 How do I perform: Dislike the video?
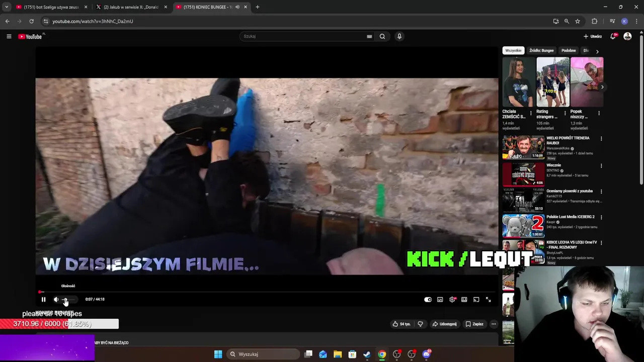pyautogui.click(x=420, y=324)
